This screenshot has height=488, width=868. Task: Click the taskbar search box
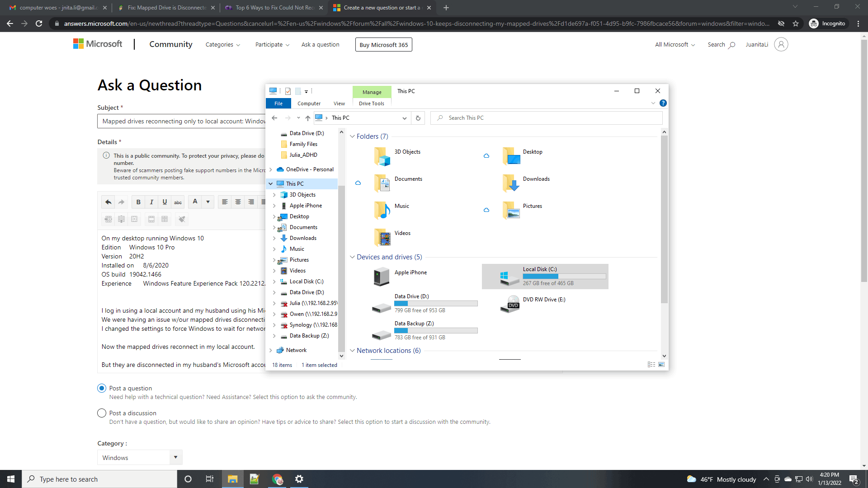click(x=99, y=479)
